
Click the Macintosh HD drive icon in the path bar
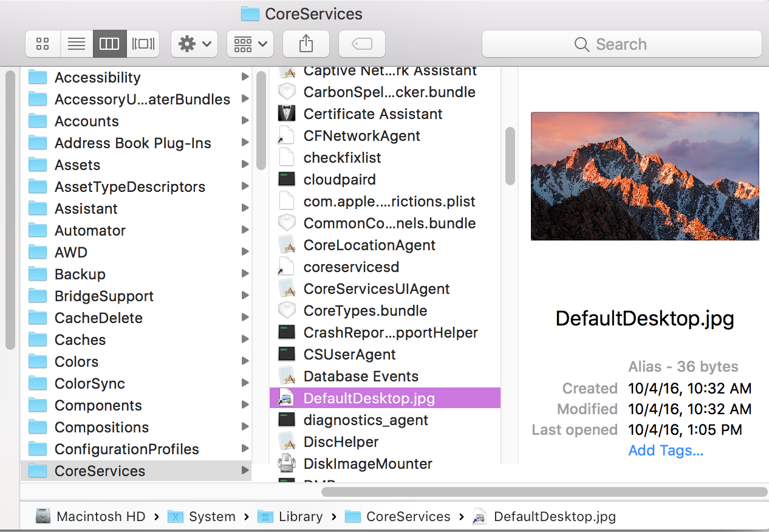[43, 517]
